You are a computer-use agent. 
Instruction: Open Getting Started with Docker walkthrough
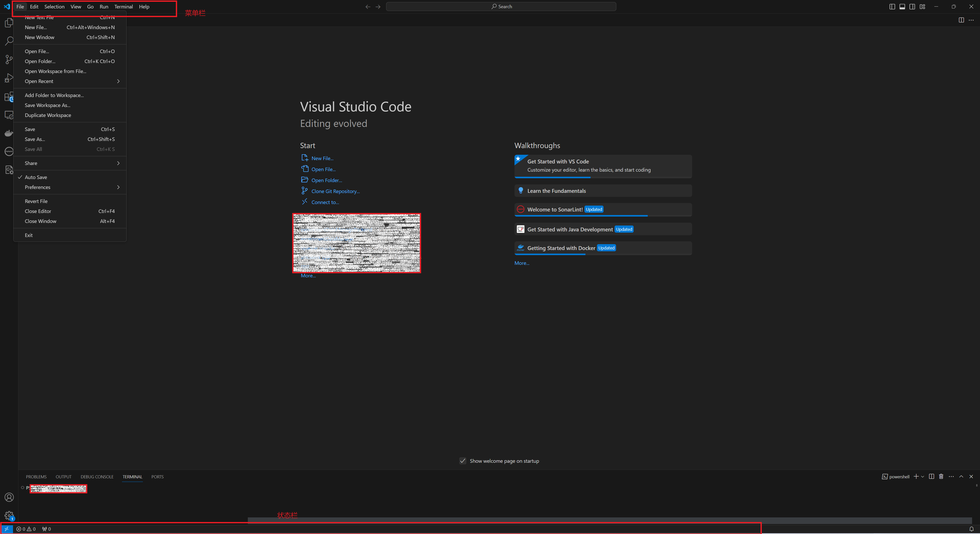click(603, 248)
